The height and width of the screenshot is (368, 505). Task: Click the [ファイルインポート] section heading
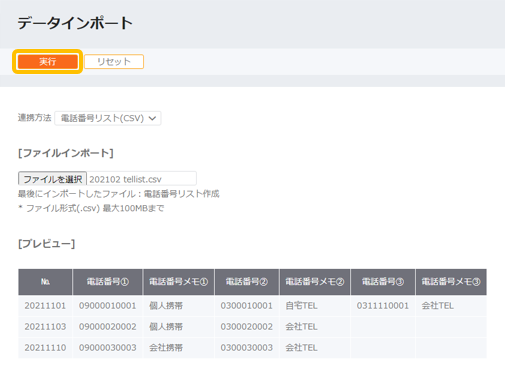click(x=66, y=153)
